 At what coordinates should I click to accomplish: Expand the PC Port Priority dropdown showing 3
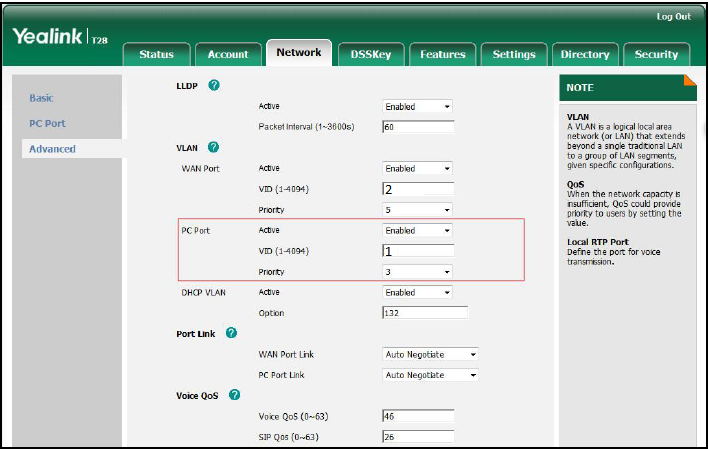click(417, 272)
